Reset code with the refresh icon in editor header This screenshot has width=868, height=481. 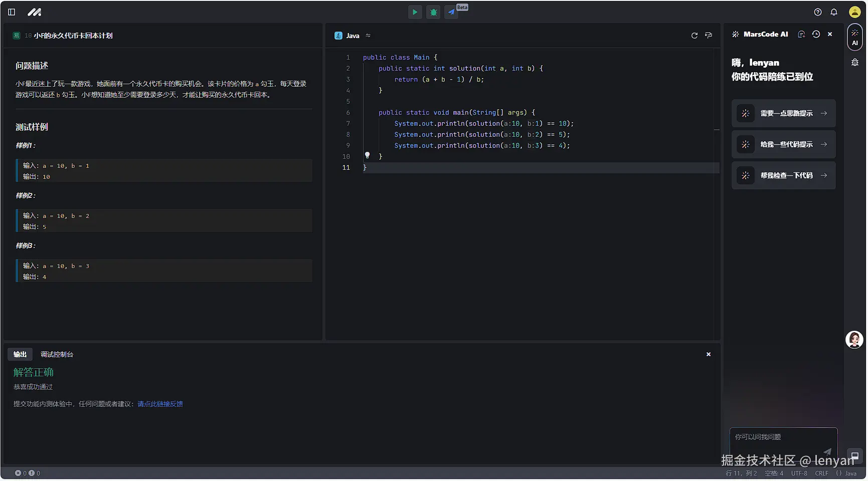coord(695,36)
